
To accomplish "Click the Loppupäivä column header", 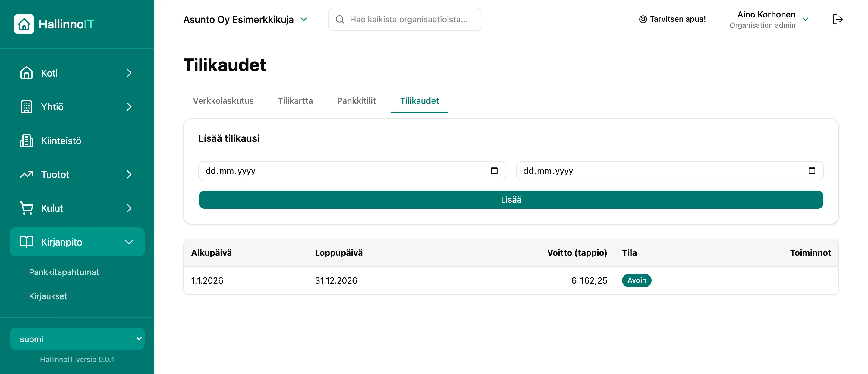I will tap(339, 253).
